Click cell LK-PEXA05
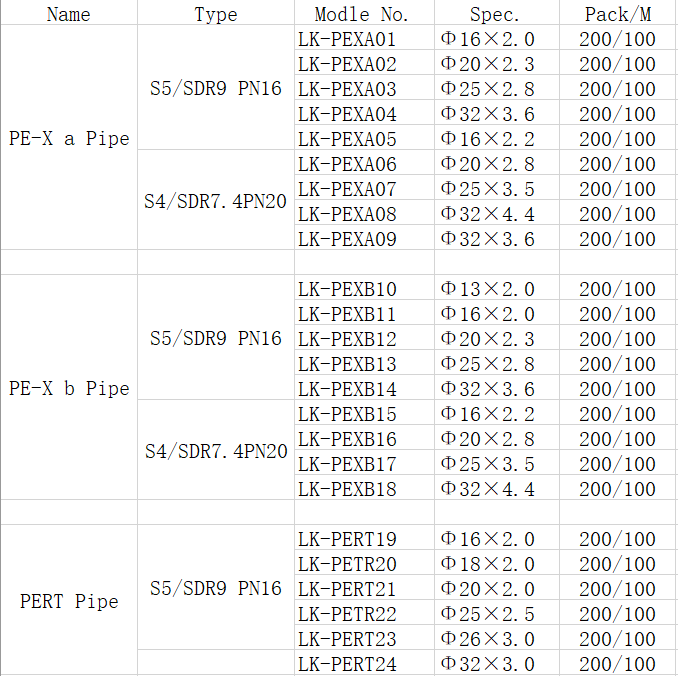Viewport: 678px width, 676px height. pos(364,138)
